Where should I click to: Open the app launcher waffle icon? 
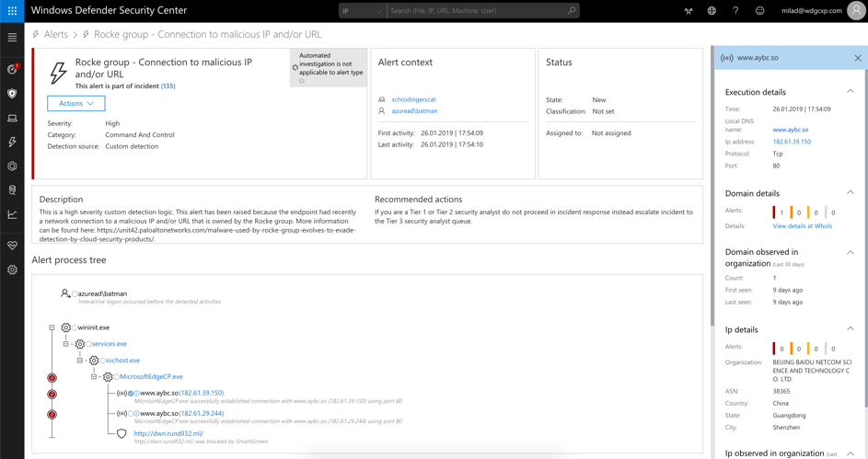click(12, 10)
